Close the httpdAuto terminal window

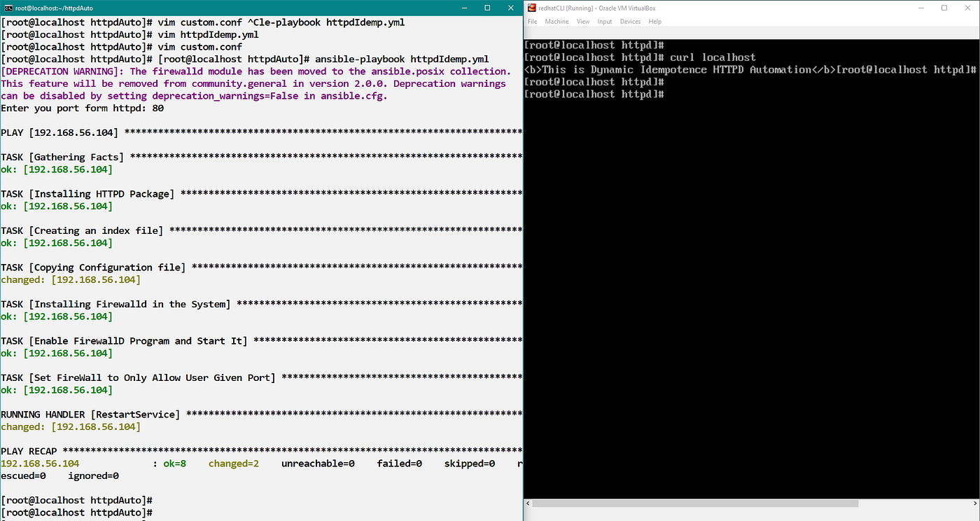point(511,8)
